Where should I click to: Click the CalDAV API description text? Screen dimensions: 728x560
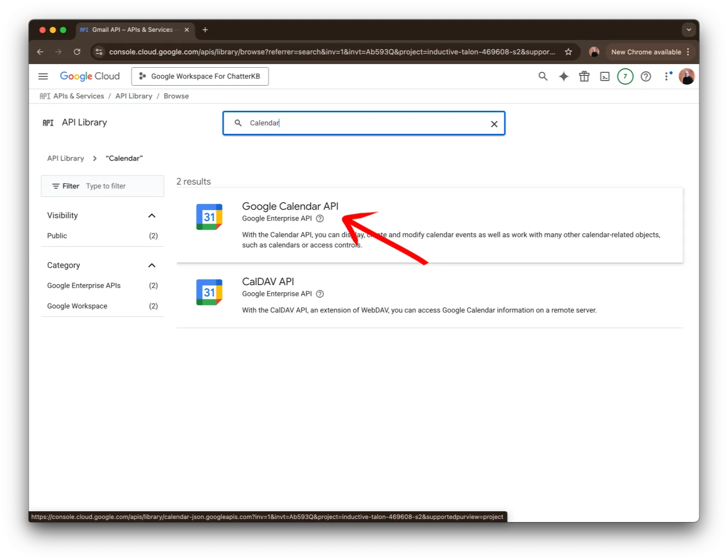coord(419,310)
